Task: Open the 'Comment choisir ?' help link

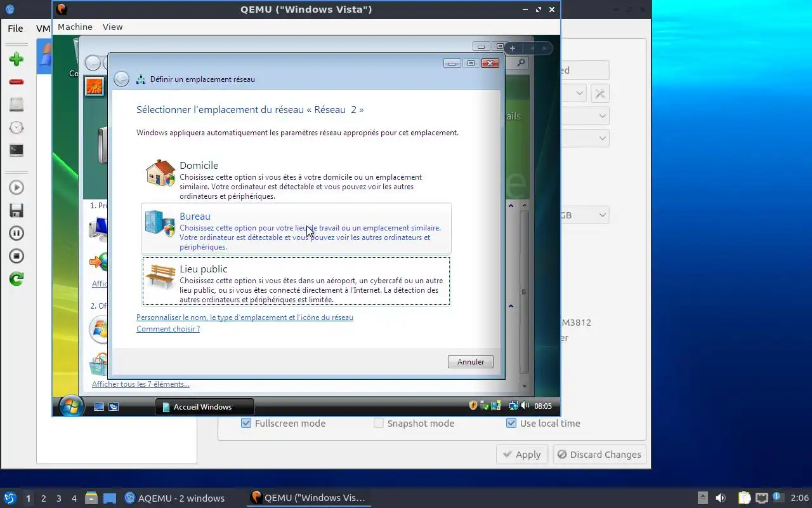Action: (x=168, y=329)
